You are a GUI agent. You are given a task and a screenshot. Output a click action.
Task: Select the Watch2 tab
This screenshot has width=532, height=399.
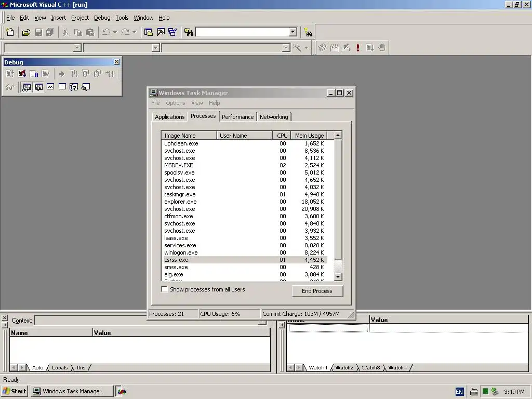click(344, 367)
